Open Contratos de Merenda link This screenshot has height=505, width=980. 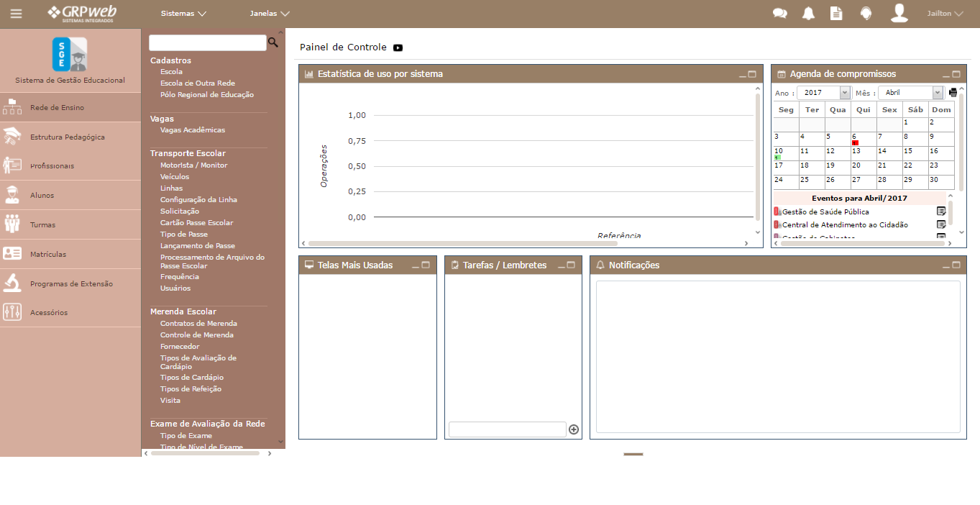pos(198,324)
